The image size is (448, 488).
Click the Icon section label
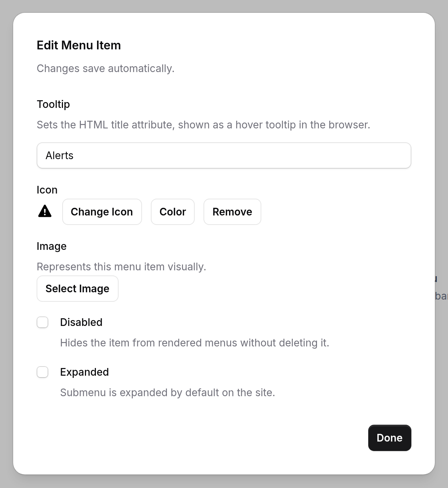point(47,190)
